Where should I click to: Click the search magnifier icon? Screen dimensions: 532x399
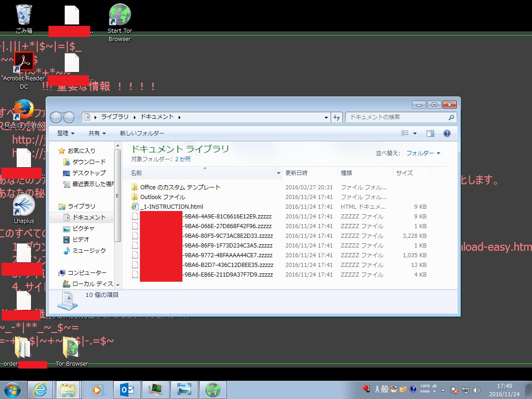point(451,117)
